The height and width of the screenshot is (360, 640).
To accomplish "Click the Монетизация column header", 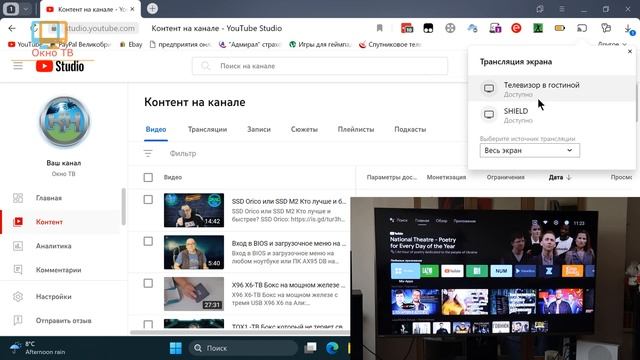I will (446, 177).
